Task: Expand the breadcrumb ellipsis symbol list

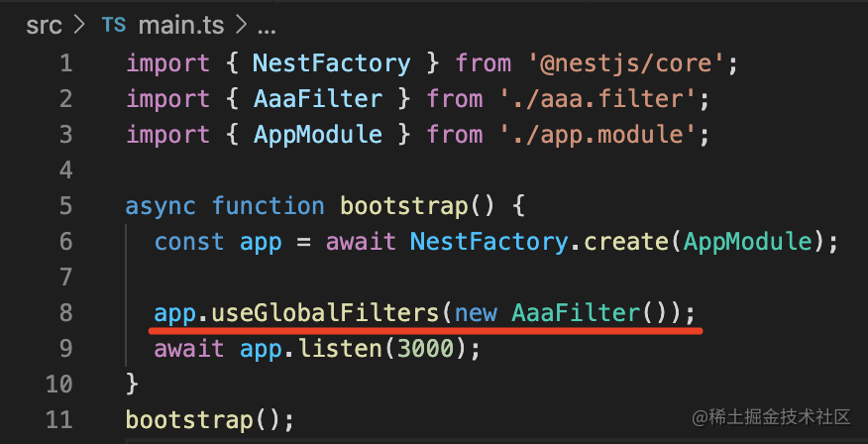Action: click(x=267, y=28)
